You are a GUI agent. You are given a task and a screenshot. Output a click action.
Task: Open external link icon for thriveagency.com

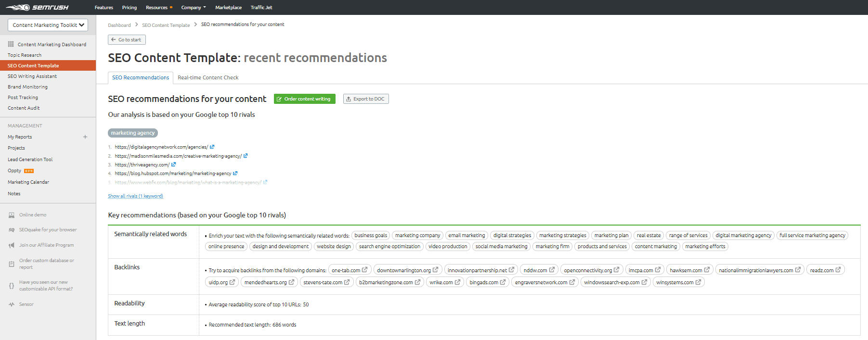(174, 164)
